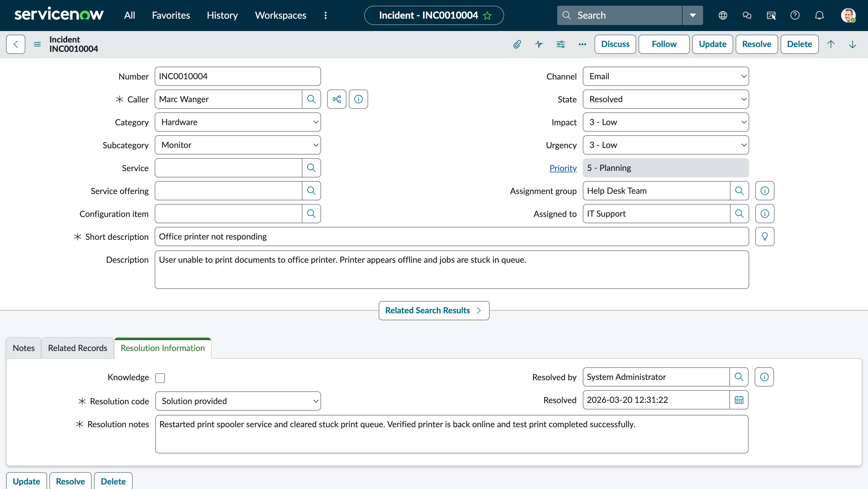
Task: Toggle favorite star for INC0010004
Action: click(487, 15)
